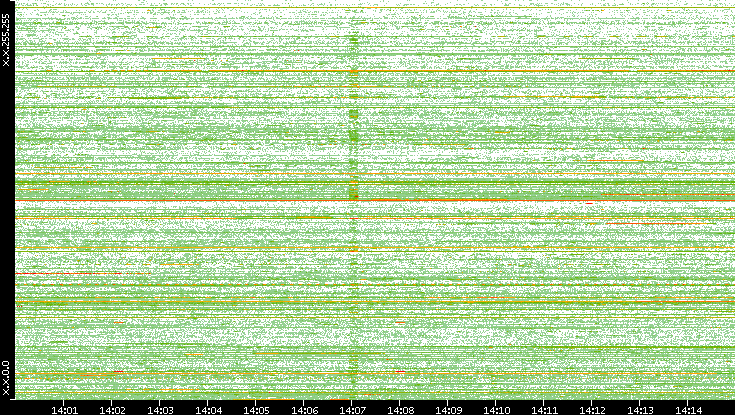Select the 14:14 time axis label
735x415 pixels.
[688, 410]
